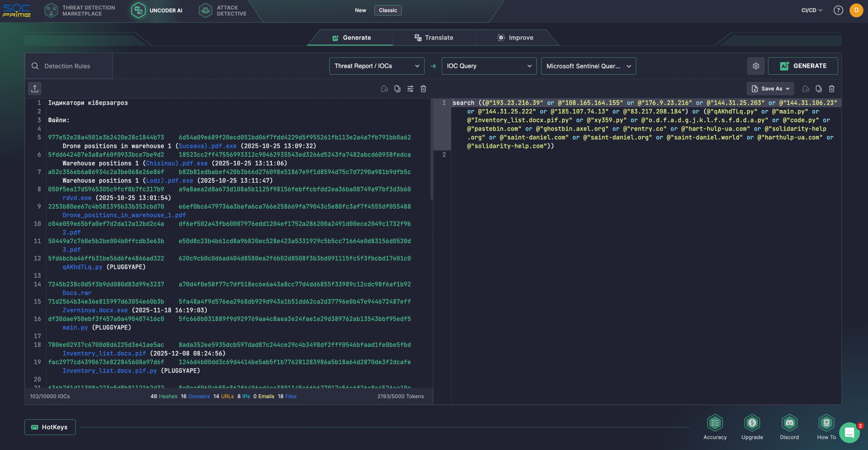Copy the generated query in the output pane
The height and width of the screenshot is (450, 868).
click(818, 89)
